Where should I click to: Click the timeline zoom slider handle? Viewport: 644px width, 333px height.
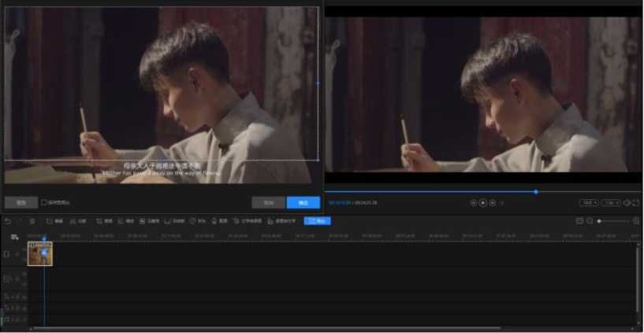click(599, 221)
